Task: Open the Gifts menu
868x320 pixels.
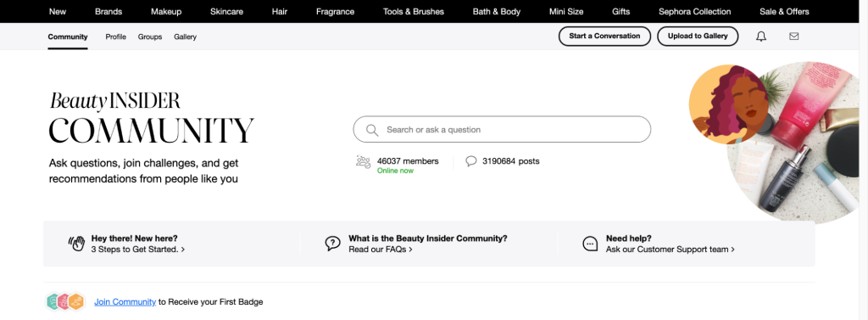Action: point(621,12)
